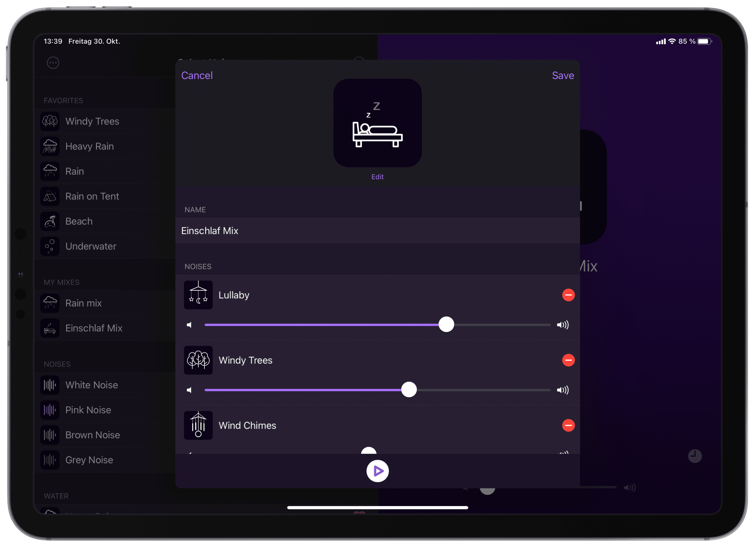
Task: Remove Windy Trees from the mix
Action: pyautogui.click(x=568, y=360)
